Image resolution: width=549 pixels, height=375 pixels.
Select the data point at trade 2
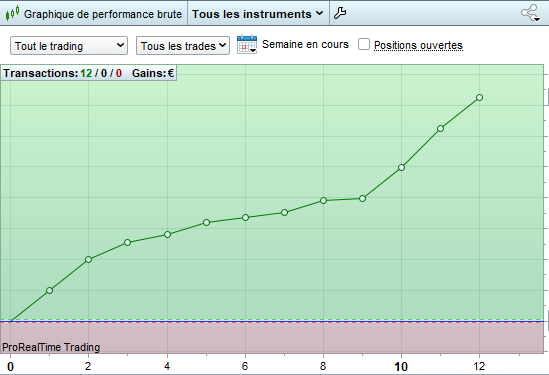point(89,259)
